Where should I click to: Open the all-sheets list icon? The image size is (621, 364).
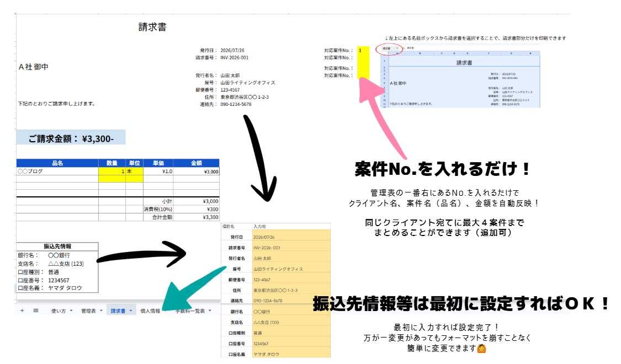coord(36,311)
